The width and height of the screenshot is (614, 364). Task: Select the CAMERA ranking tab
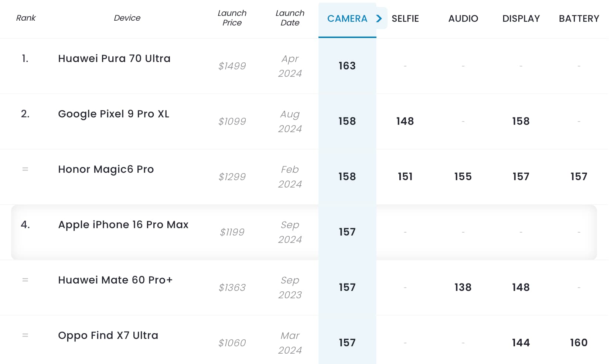(347, 18)
